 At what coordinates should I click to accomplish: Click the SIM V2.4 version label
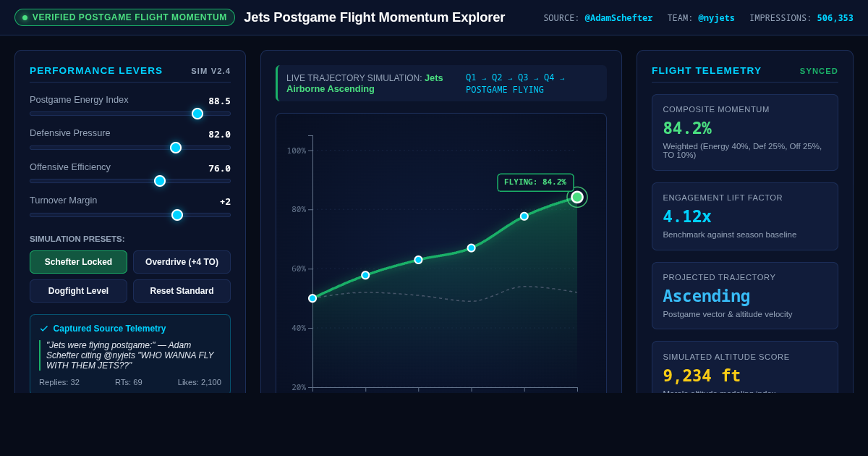point(210,71)
